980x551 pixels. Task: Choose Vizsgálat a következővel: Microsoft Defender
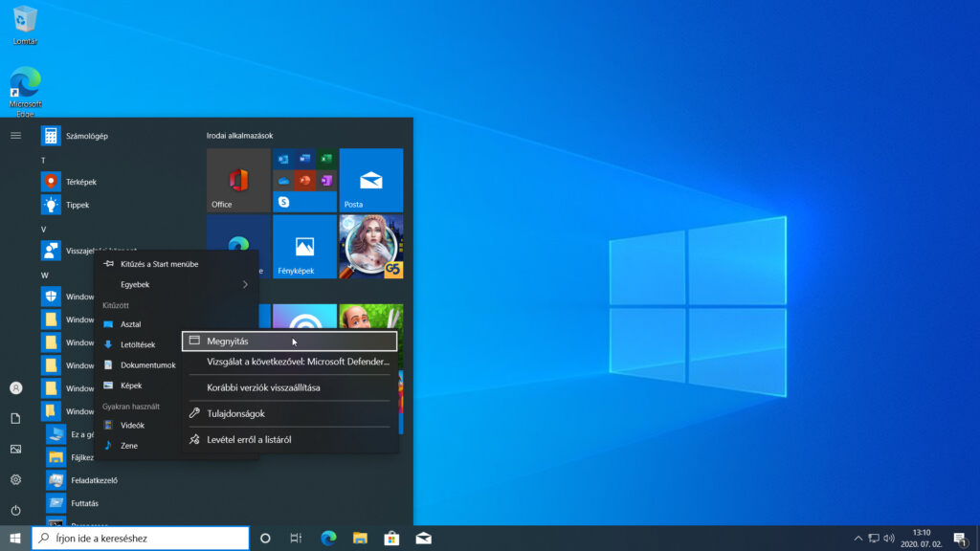(289, 362)
